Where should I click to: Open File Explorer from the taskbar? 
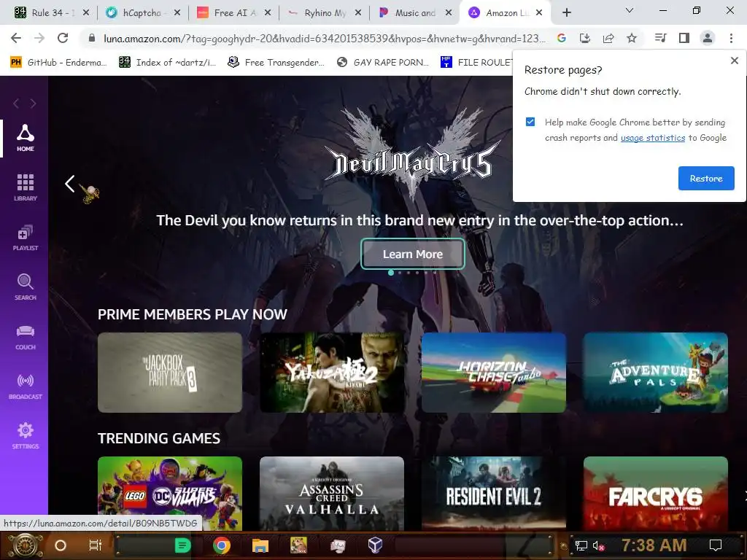click(x=260, y=545)
